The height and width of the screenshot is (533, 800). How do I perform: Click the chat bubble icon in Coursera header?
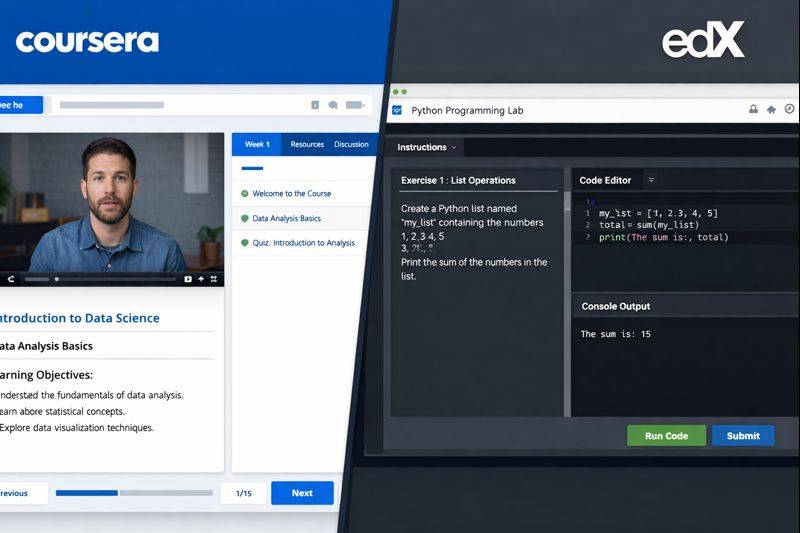pyautogui.click(x=333, y=105)
